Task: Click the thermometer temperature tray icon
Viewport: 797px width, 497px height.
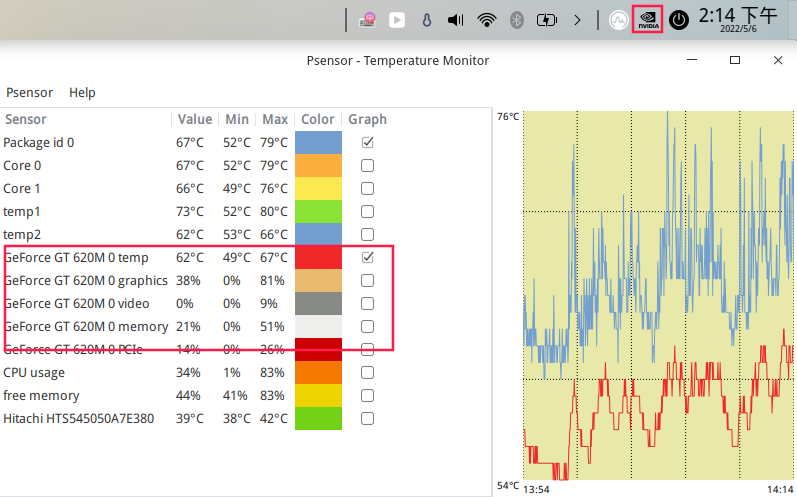Action: 426,19
